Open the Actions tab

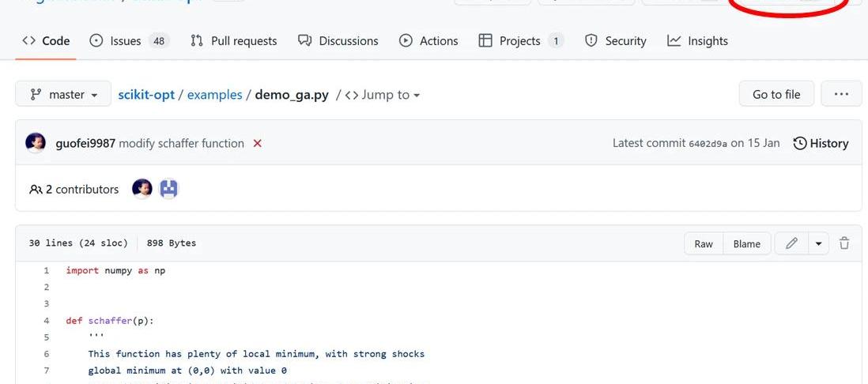(428, 41)
